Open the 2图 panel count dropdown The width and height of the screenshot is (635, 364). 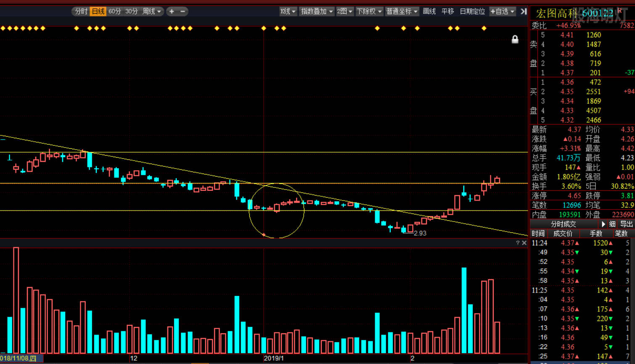tap(344, 11)
